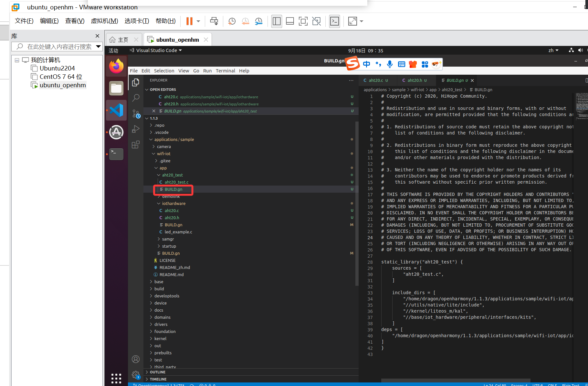Open the Search view in activity bar
This screenshot has width=588, height=386.
pyautogui.click(x=136, y=98)
